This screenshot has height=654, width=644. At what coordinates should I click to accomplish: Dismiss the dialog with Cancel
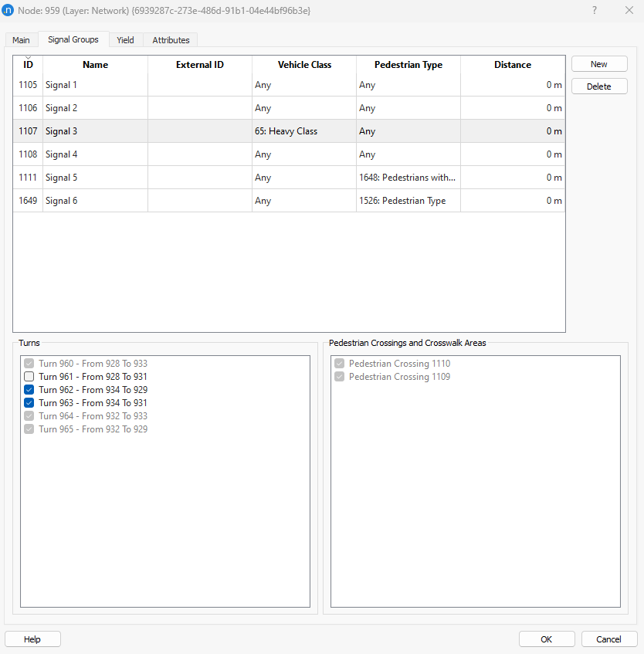tap(608, 639)
